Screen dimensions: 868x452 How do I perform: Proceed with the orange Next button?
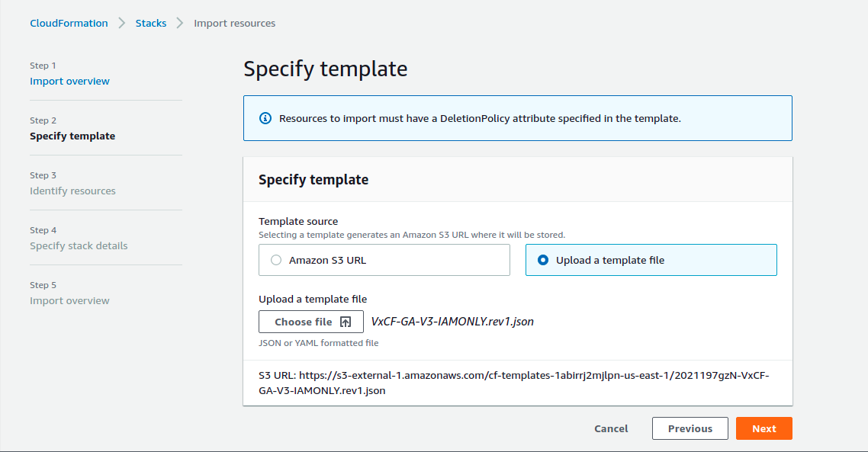764,428
